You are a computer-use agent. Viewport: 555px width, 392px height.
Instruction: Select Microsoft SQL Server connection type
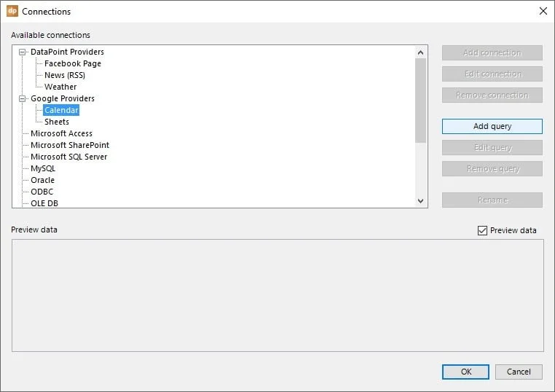(x=68, y=157)
